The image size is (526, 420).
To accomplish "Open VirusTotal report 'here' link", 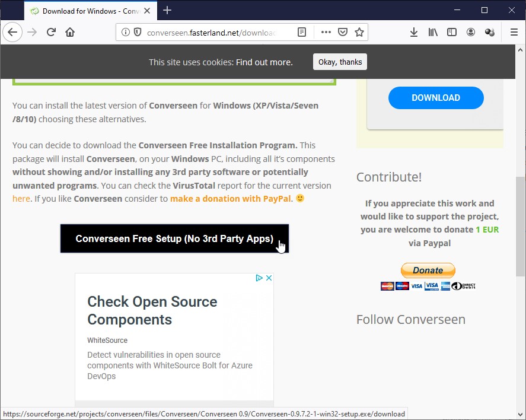I will coord(21,199).
